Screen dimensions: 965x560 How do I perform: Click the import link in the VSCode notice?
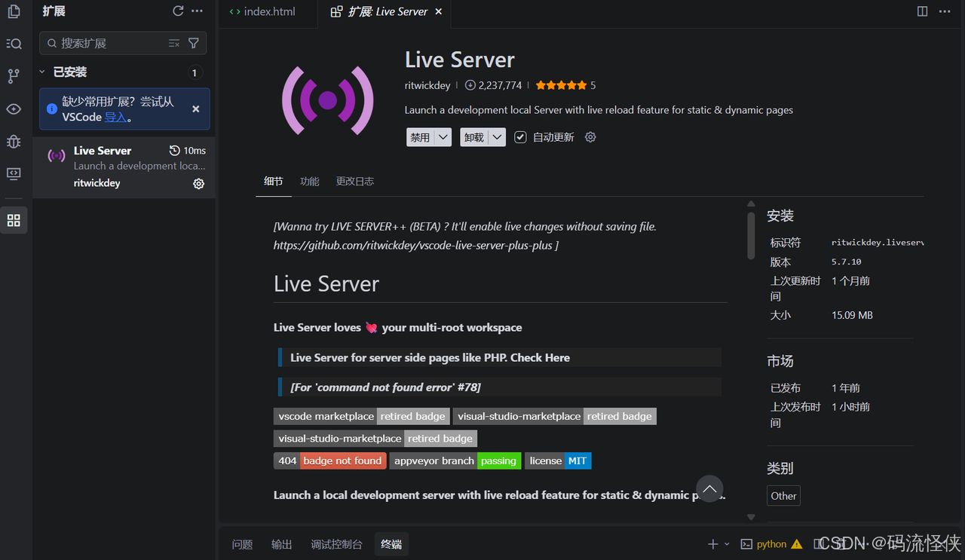(x=115, y=118)
